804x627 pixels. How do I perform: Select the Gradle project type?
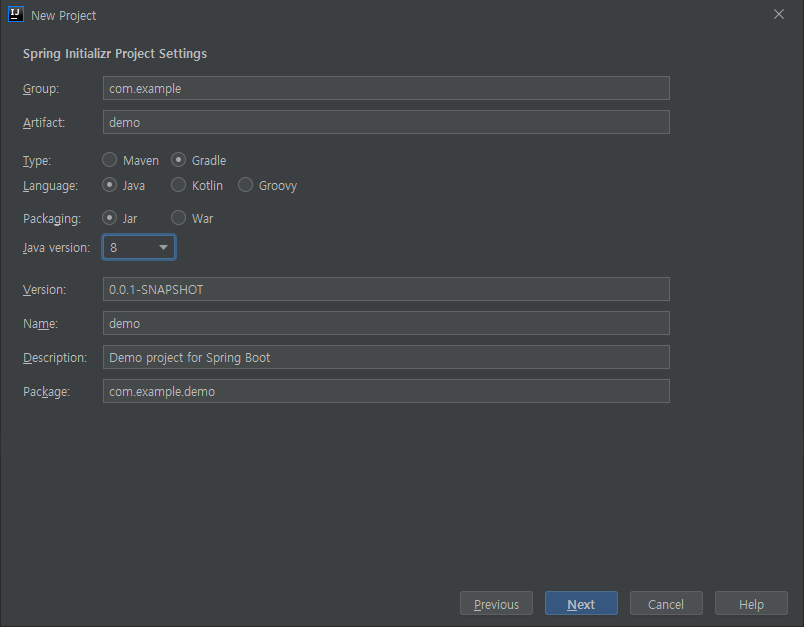[198, 160]
